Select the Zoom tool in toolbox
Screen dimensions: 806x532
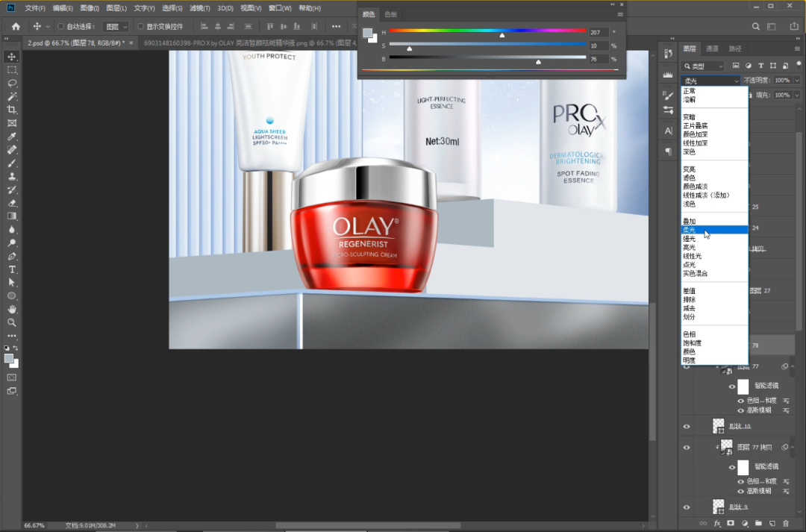pyautogui.click(x=12, y=323)
